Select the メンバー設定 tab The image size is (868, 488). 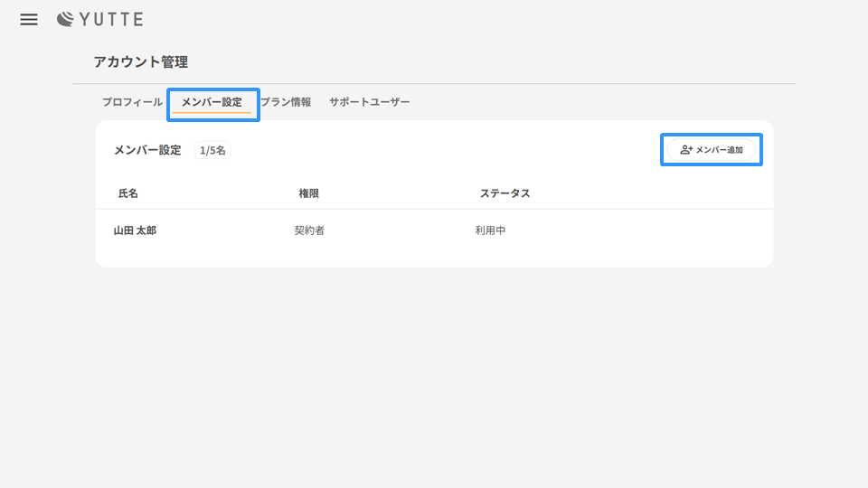point(212,102)
